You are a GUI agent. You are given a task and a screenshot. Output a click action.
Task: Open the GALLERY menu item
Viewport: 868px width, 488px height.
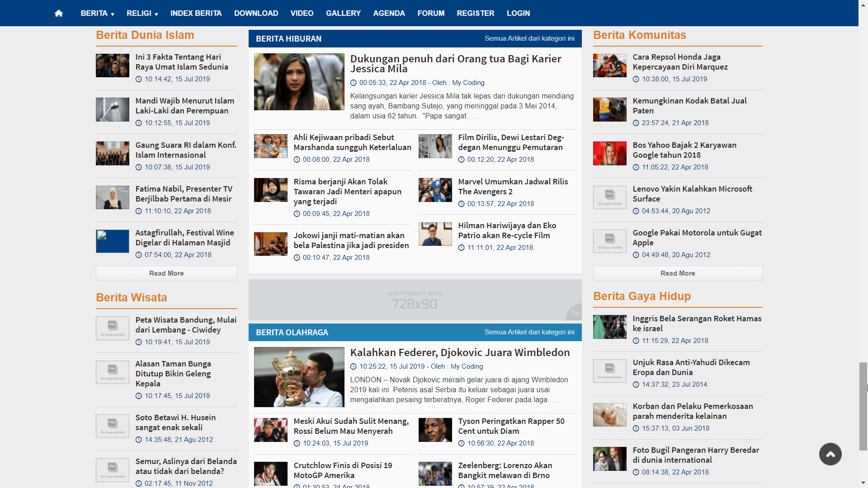tap(343, 13)
